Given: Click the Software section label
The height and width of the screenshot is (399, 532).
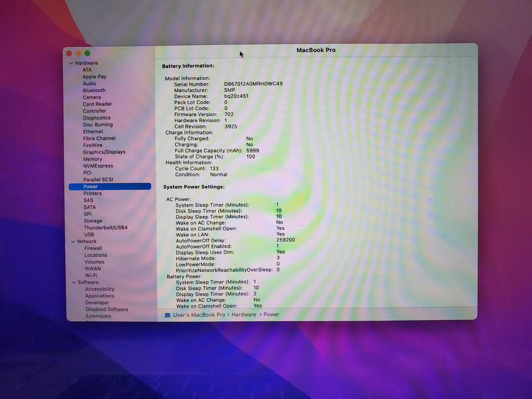Looking at the screenshot, I should tap(88, 282).
